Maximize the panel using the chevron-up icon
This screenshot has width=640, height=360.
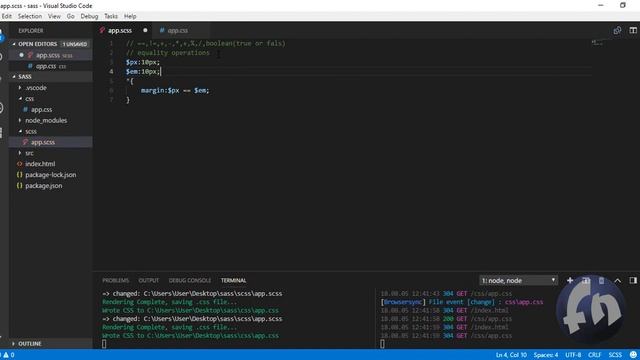point(618,280)
